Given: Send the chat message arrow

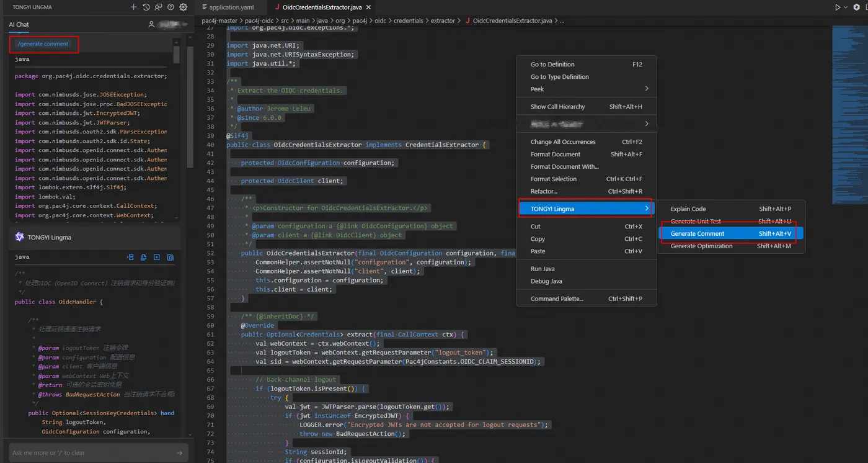Looking at the screenshot, I should tap(180, 453).
